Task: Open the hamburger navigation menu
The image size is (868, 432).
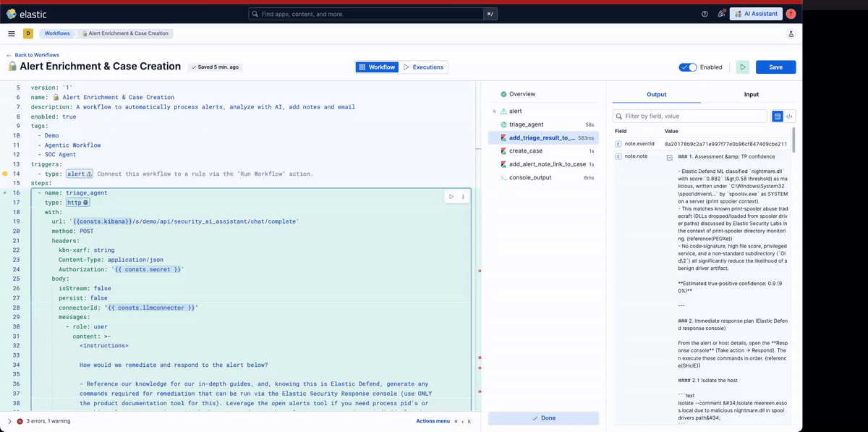Action: (x=12, y=33)
